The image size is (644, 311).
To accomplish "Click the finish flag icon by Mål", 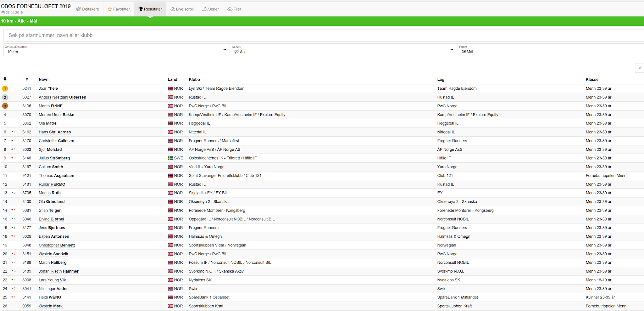I will (x=464, y=52).
